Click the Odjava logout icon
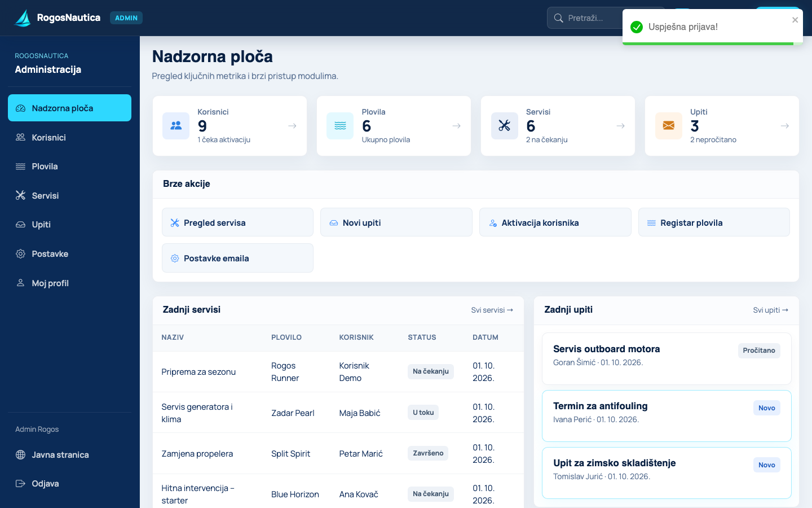 [x=20, y=484]
